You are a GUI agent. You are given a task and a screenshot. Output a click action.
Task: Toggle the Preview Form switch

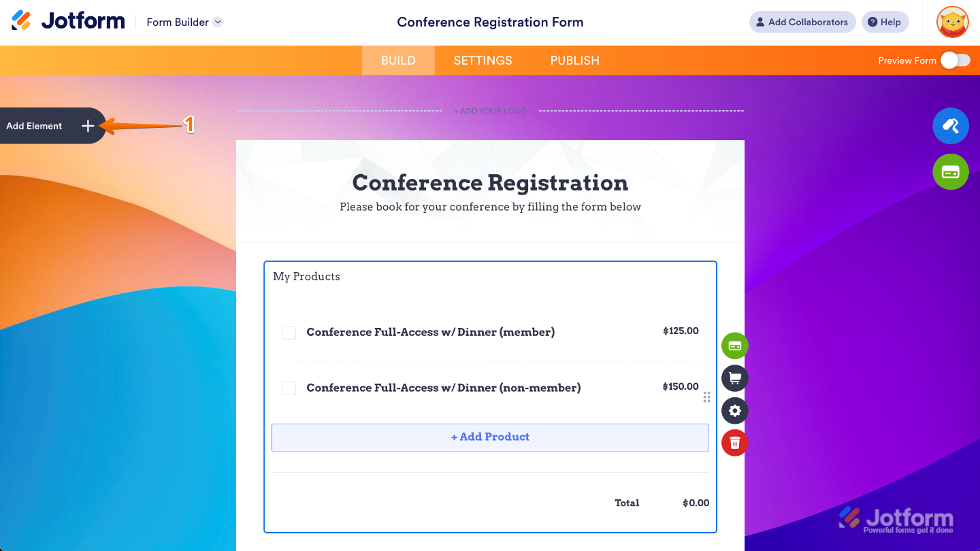pyautogui.click(x=955, y=61)
